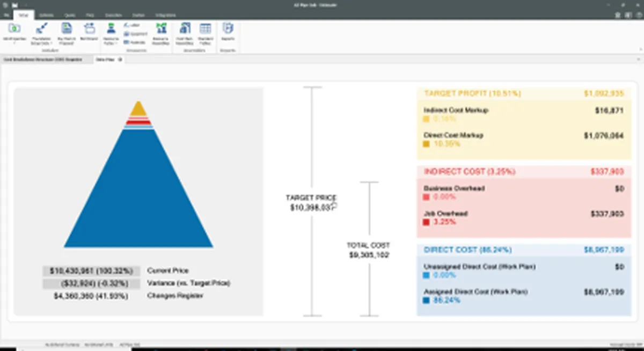
Task: Click the Business Overhead row label
Action: (x=454, y=189)
